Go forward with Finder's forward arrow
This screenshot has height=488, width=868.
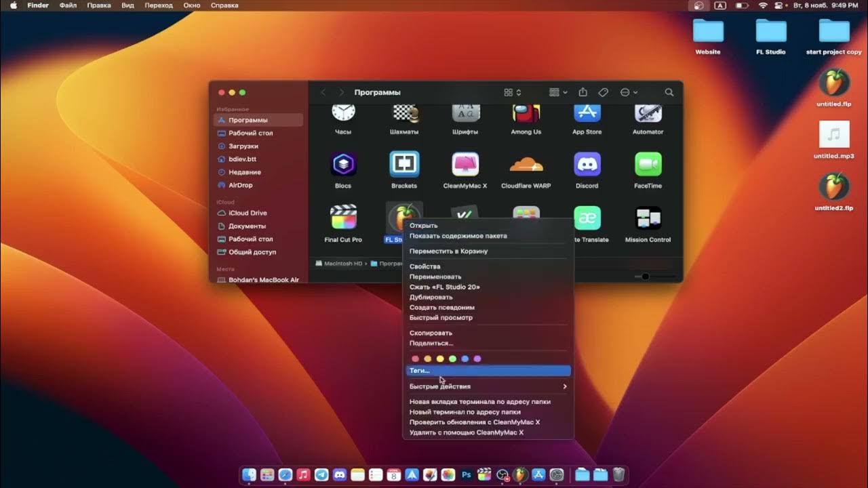(x=341, y=92)
